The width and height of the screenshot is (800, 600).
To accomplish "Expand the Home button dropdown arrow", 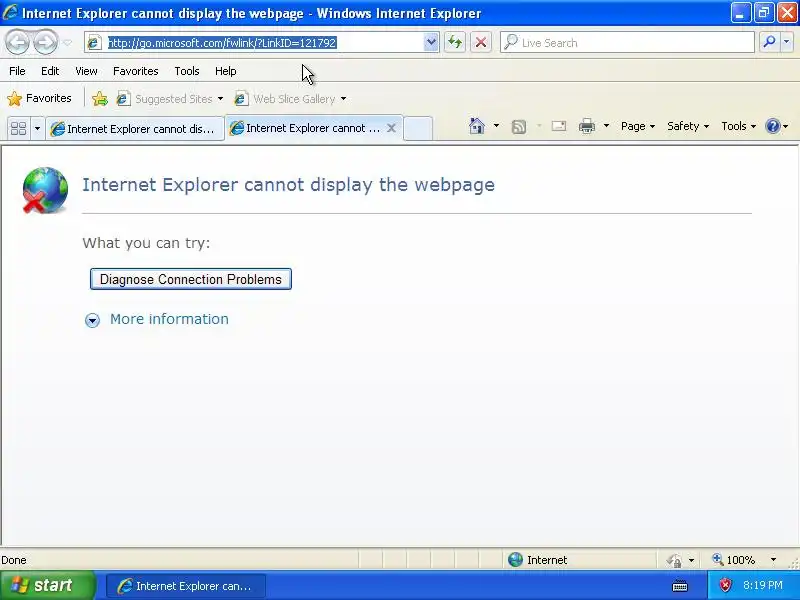I will tap(496, 126).
